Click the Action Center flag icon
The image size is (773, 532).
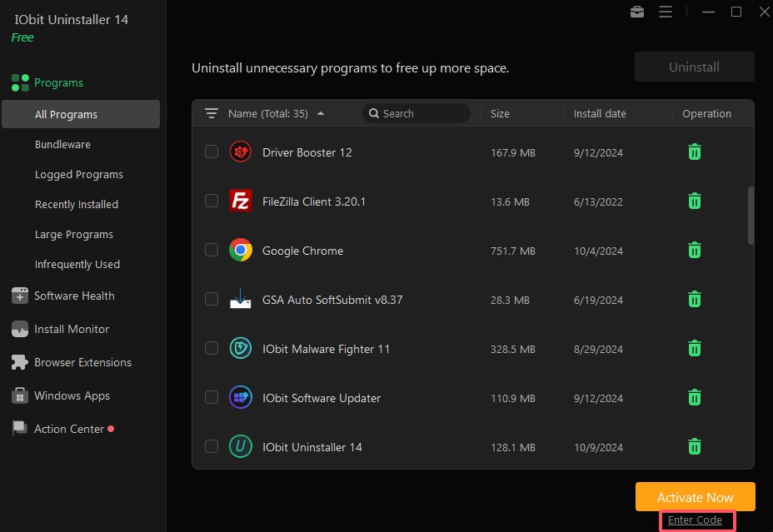tap(20, 429)
